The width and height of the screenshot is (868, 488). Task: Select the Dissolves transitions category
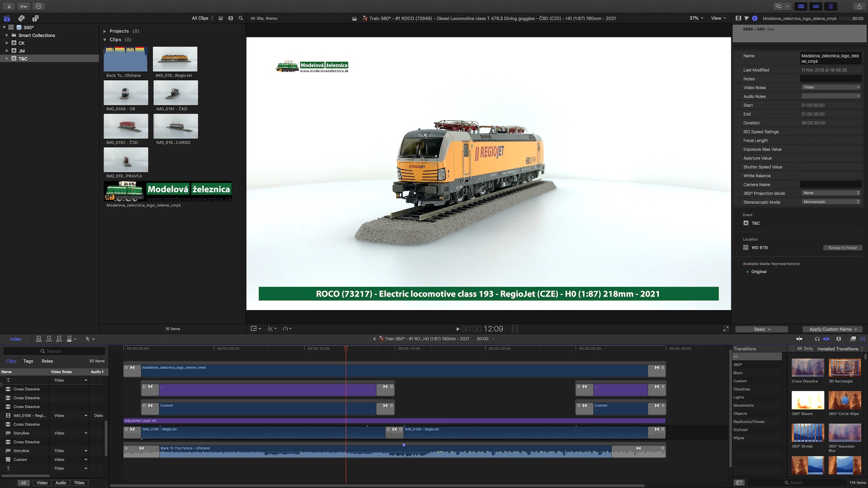click(757, 389)
